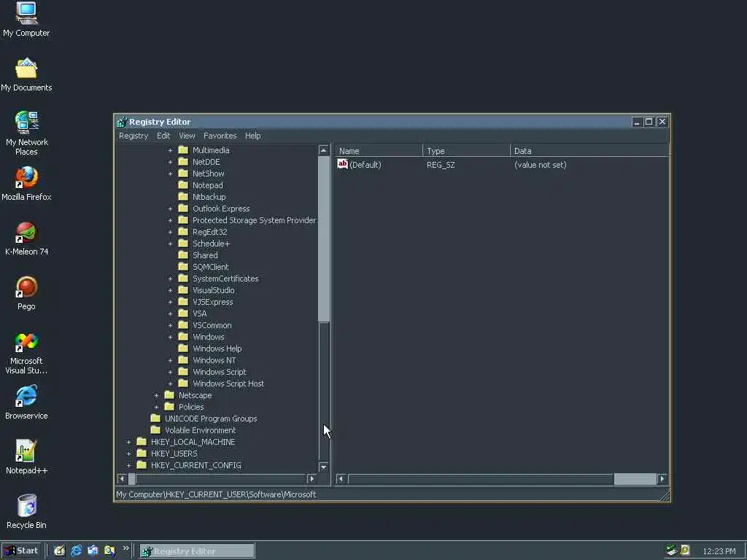Click values pane scroll left arrow

(341, 478)
